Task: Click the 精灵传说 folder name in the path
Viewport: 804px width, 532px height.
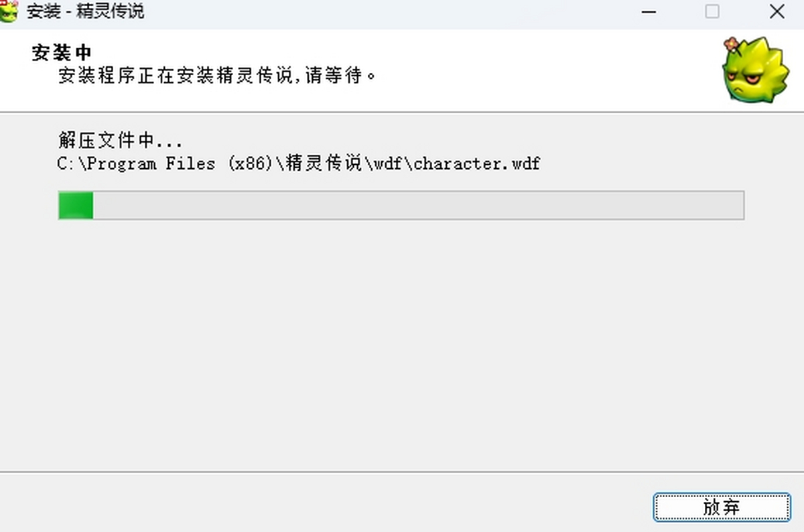Action: pyautogui.click(x=324, y=163)
